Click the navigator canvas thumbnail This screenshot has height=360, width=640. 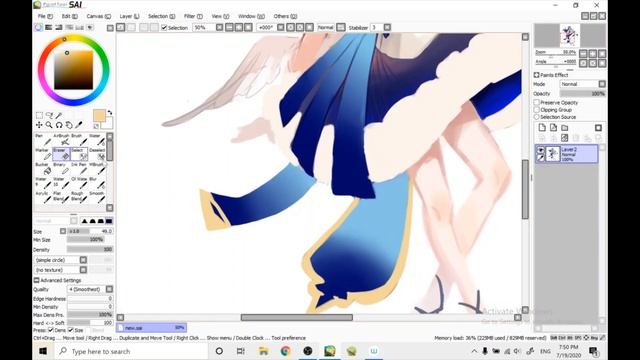click(x=569, y=36)
